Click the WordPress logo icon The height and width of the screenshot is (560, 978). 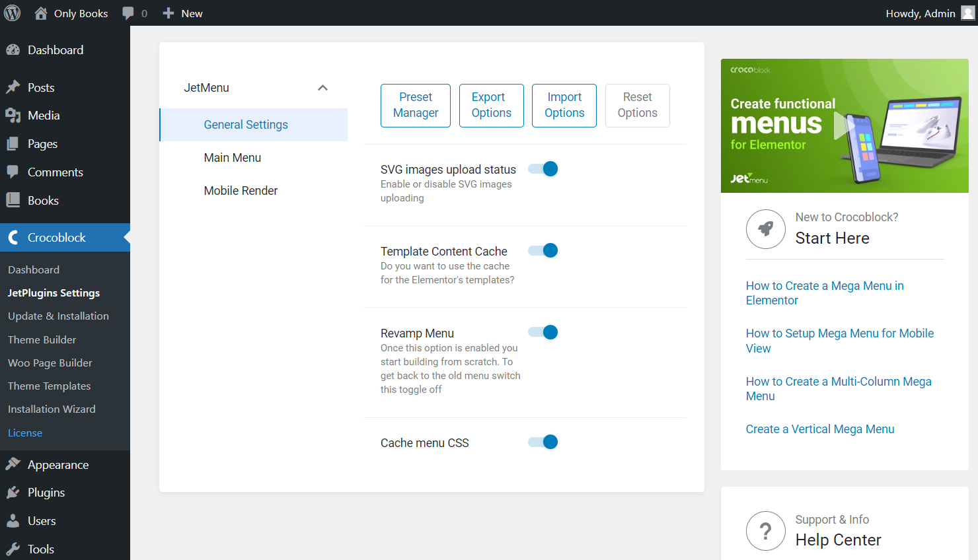(x=13, y=13)
